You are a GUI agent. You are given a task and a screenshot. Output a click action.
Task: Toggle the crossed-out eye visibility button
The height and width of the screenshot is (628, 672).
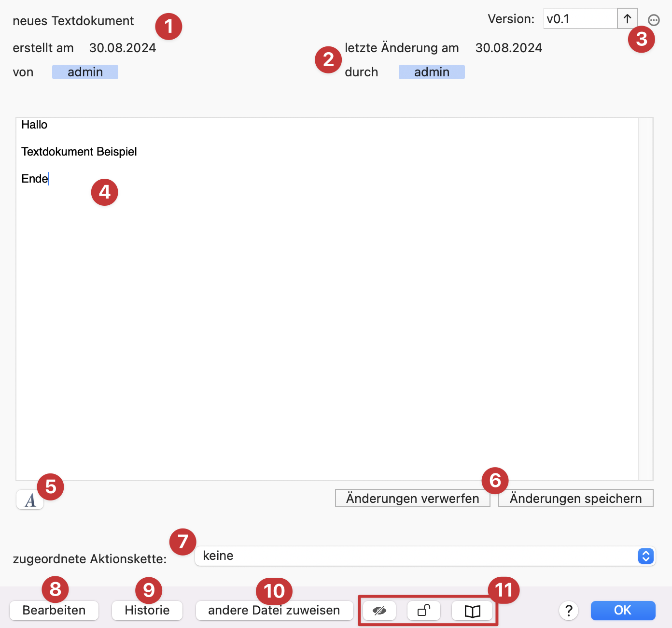tap(379, 611)
